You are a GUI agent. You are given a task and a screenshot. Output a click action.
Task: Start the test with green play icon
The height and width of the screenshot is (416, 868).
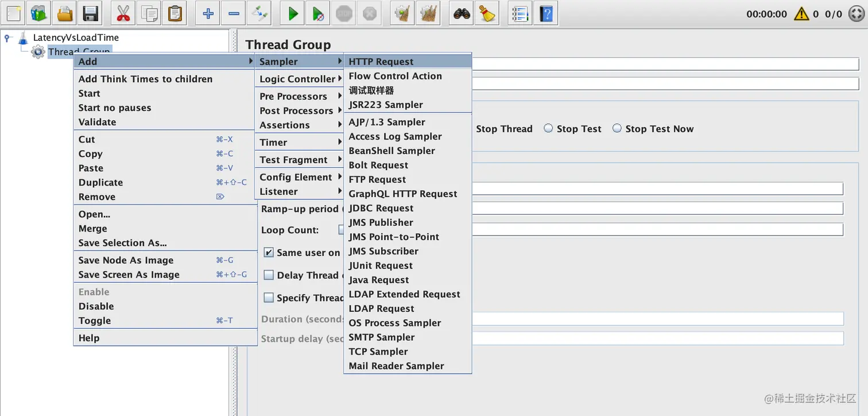(292, 13)
